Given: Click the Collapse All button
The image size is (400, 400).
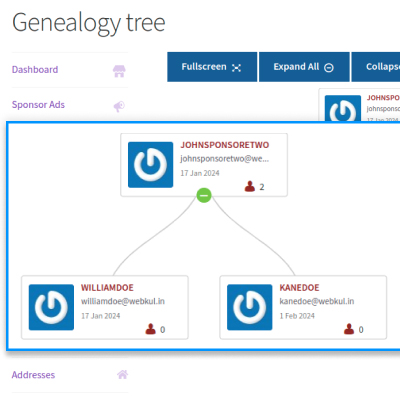Looking at the screenshot, I should (376, 67).
